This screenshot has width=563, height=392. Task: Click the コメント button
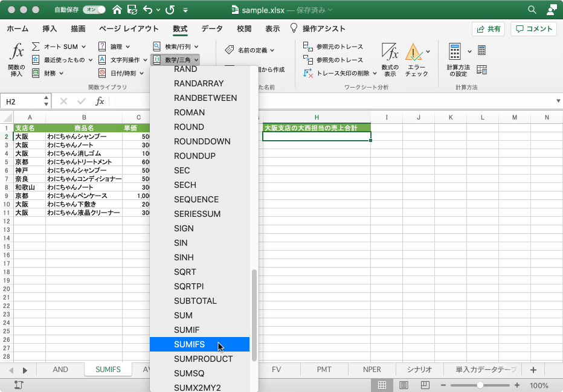tap(533, 29)
